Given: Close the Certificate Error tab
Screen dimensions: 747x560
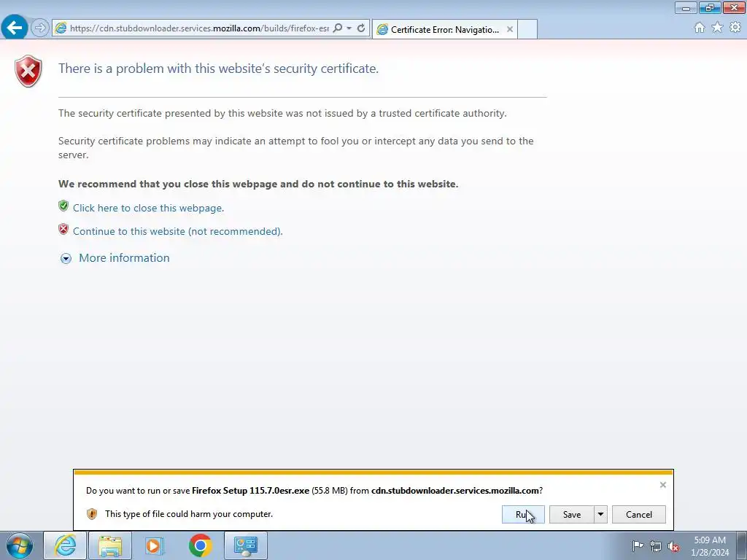Looking at the screenshot, I should (x=510, y=29).
